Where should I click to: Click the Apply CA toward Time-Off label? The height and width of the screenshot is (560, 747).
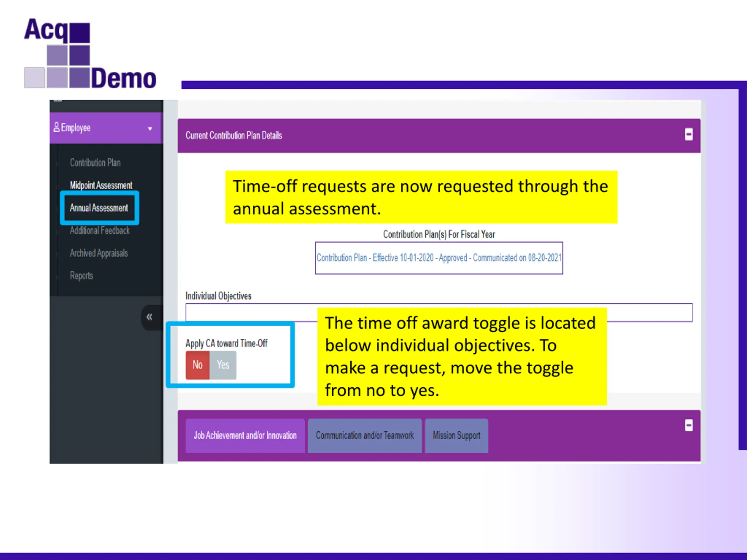226,344
